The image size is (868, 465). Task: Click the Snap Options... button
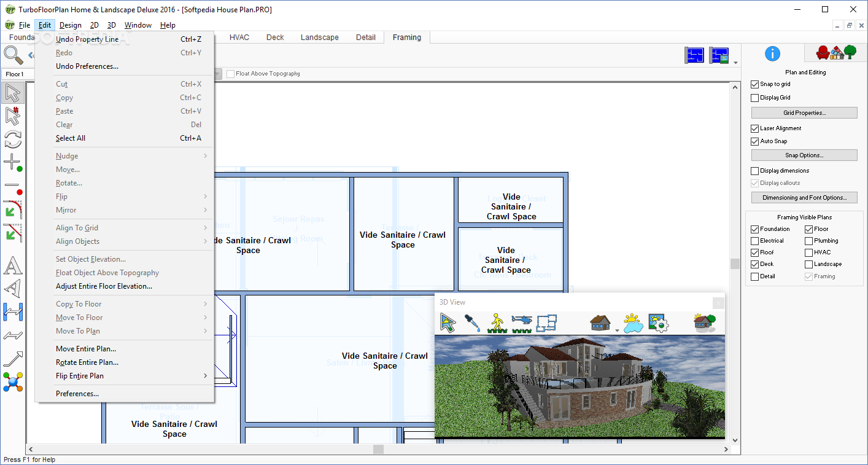point(804,155)
